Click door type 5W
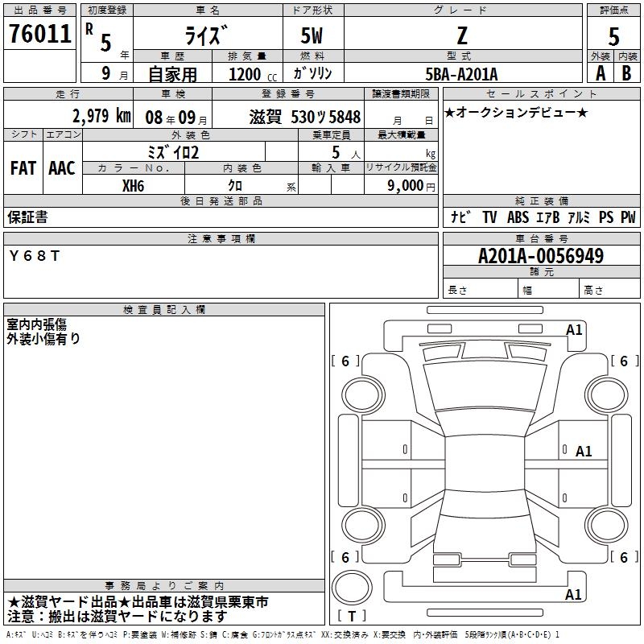Viewport: 644px width, 644px height. point(312,35)
